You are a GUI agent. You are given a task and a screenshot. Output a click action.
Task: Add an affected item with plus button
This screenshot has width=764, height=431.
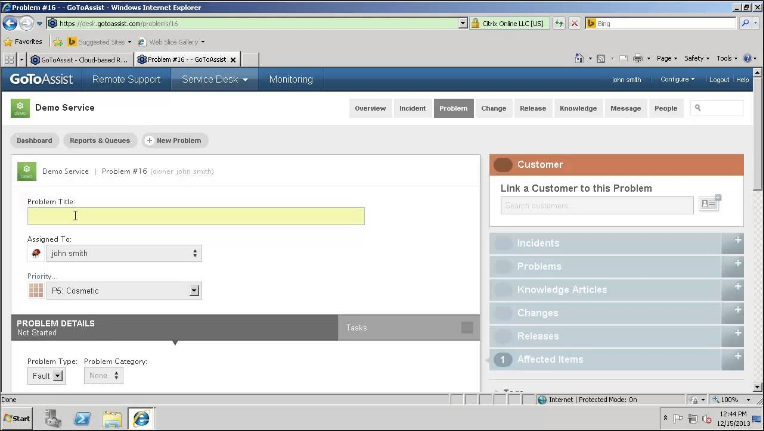tap(732, 359)
